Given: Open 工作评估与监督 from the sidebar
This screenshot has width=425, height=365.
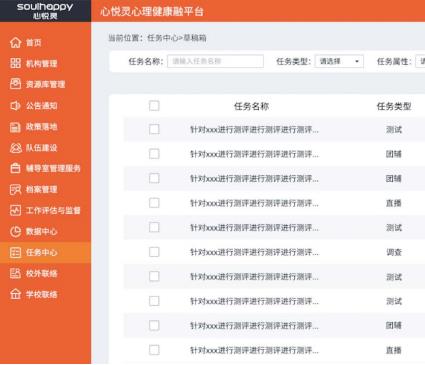Looking at the screenshot, I should 45,210.
